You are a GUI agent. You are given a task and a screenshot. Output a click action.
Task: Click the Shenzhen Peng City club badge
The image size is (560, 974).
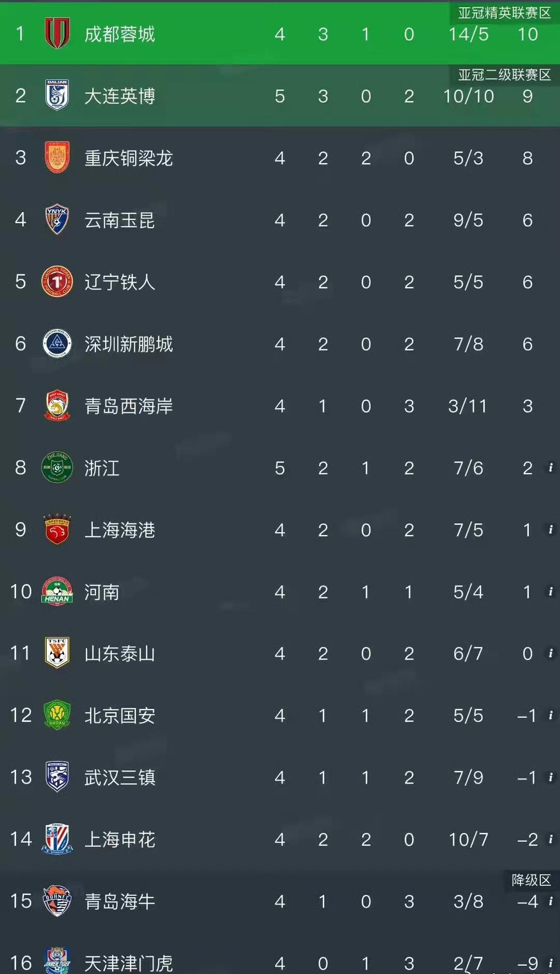pyautogui.click(x=57, y=343)
